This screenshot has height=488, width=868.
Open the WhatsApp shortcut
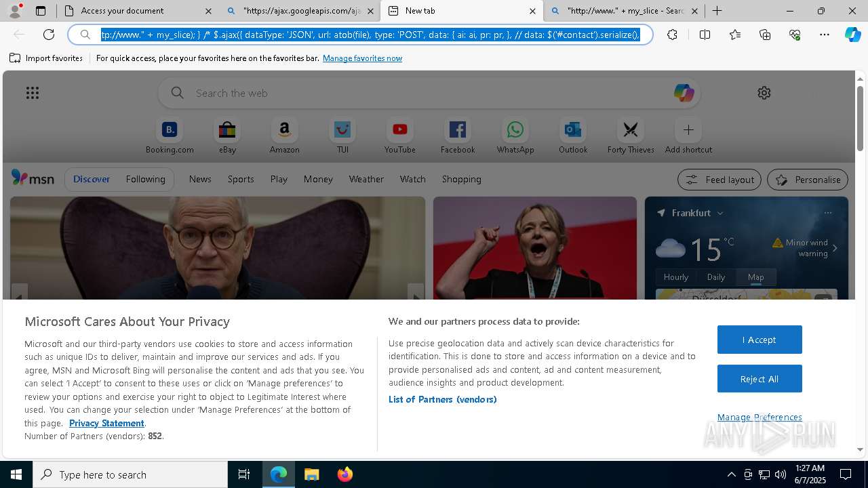point(515,136)
